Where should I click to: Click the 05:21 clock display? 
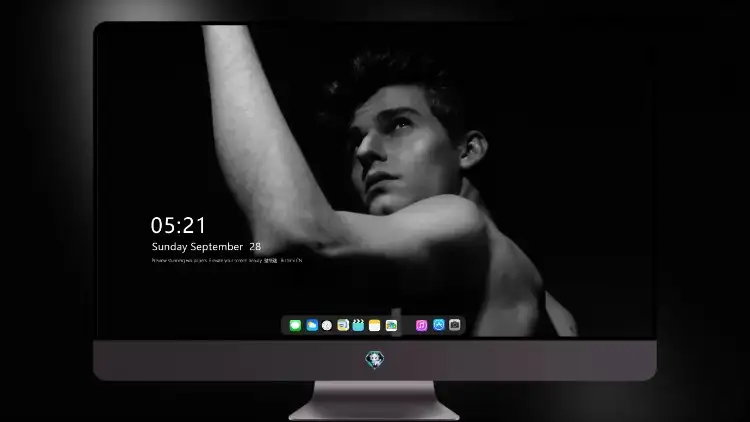point(178,225)
